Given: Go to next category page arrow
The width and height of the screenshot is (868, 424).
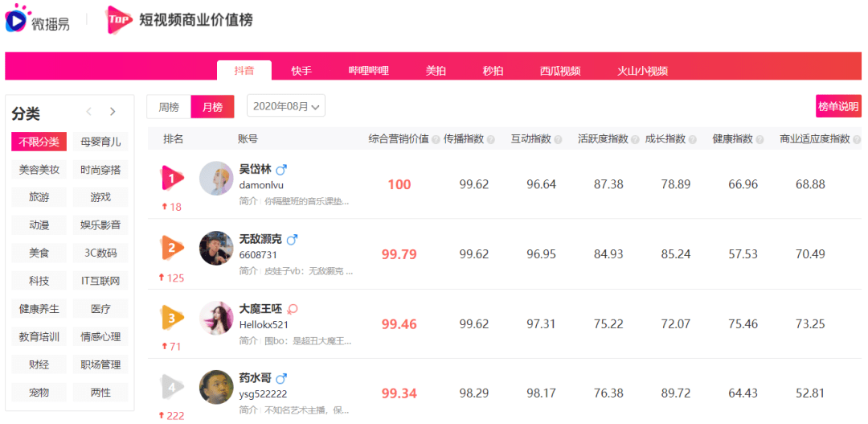Looking at the screenshot, I should [113, 111].
